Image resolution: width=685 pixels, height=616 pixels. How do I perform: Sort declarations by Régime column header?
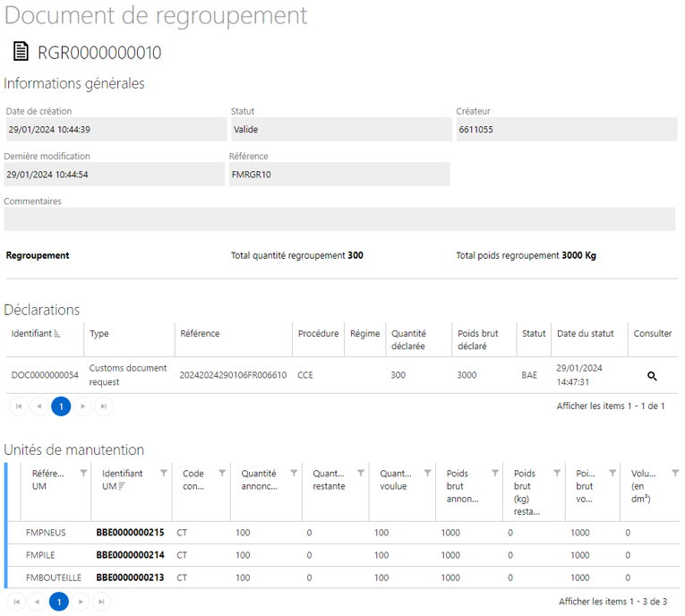(364, 334)
